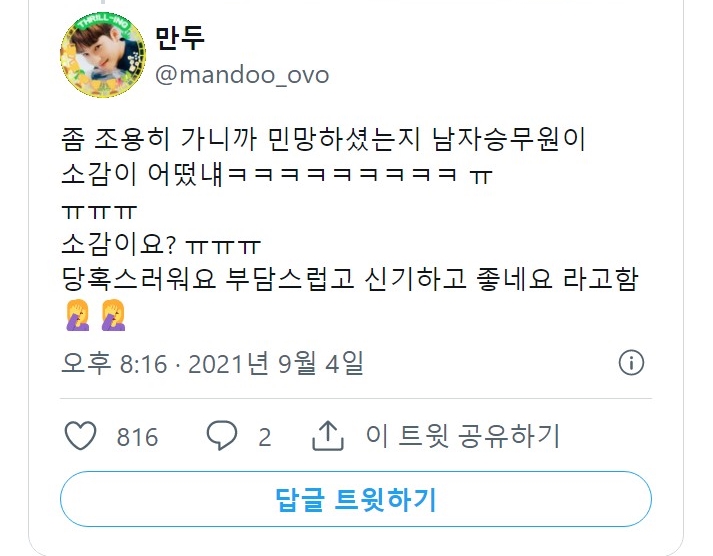The image size is (713, 556).
Task: Click the 2021년 9월 4일 date
Action: click(x=276, y=363)
